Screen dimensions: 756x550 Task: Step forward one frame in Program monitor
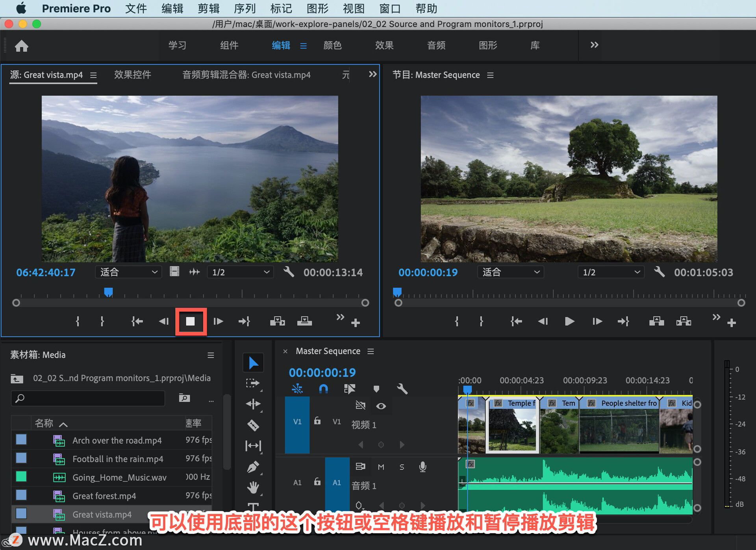[x=597, y=321]
